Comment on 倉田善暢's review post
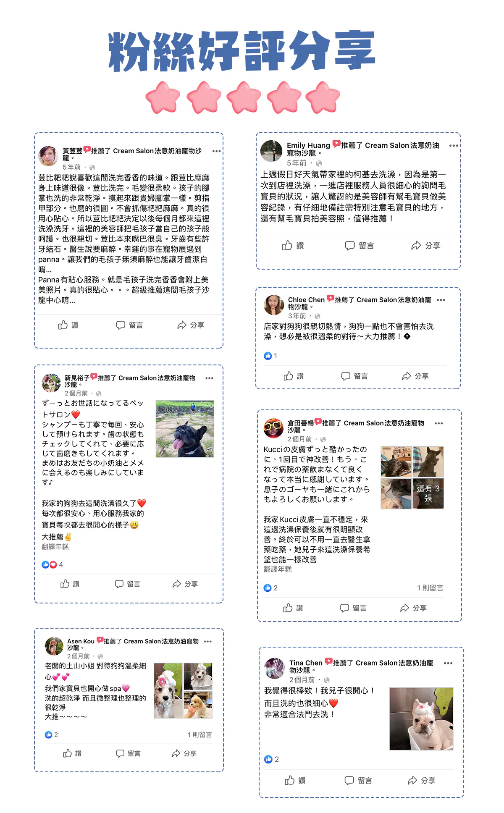 pos(353,608)
